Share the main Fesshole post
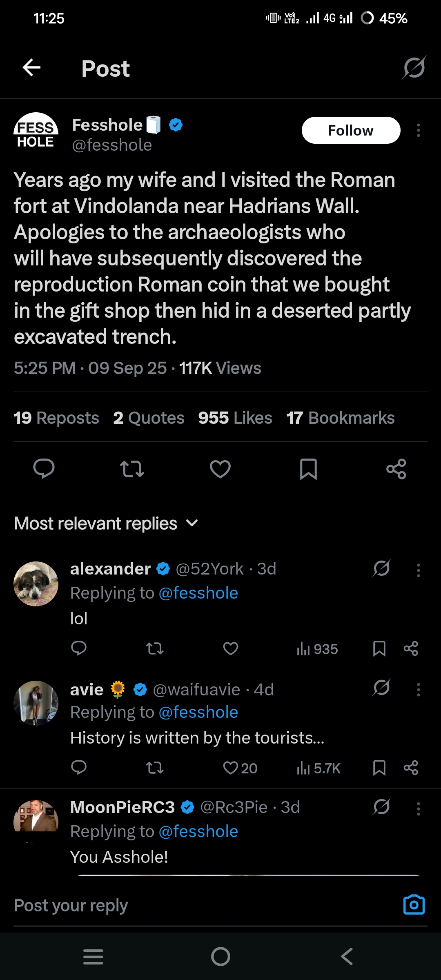Screen dimensions: 441x980 point(396,469)
